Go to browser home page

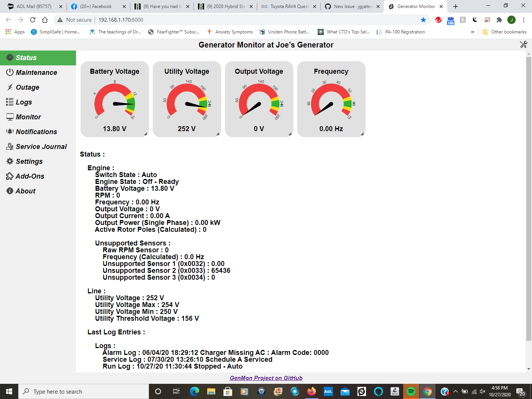pyautogui.click(x=45, y=20)
